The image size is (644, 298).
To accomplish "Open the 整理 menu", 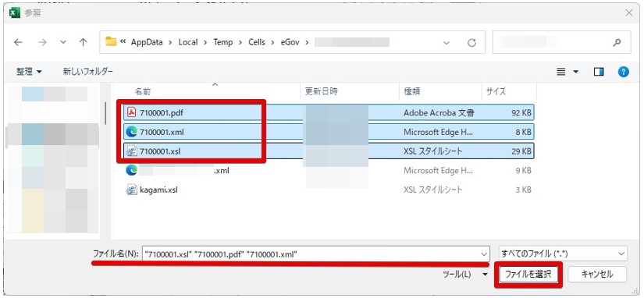I will tap(29, 72).
